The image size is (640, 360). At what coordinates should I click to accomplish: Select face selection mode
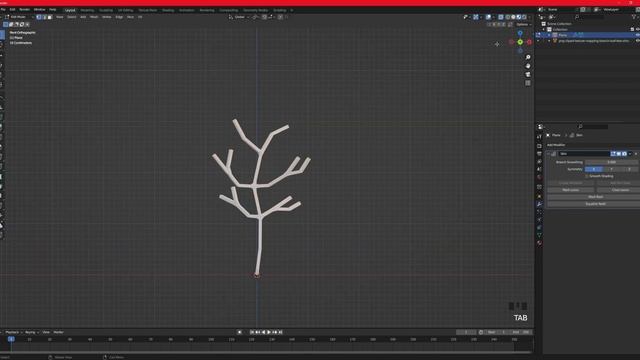pyautogui.click(x=50, y=17)
